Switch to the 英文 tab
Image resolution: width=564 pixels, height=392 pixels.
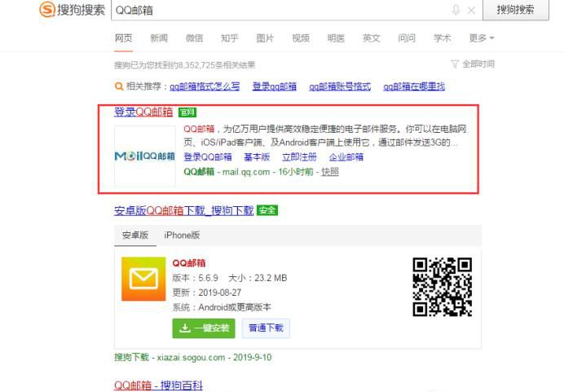(x=371, y=37)
